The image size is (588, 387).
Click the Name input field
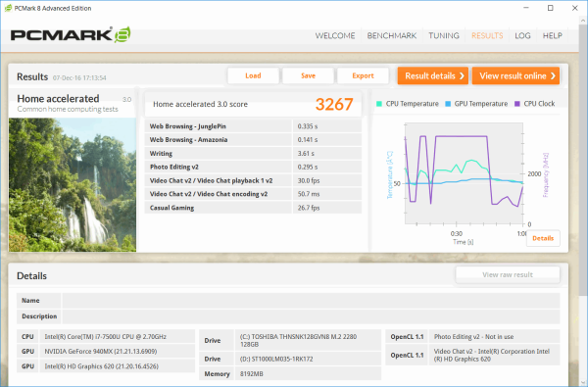point(311,301)
